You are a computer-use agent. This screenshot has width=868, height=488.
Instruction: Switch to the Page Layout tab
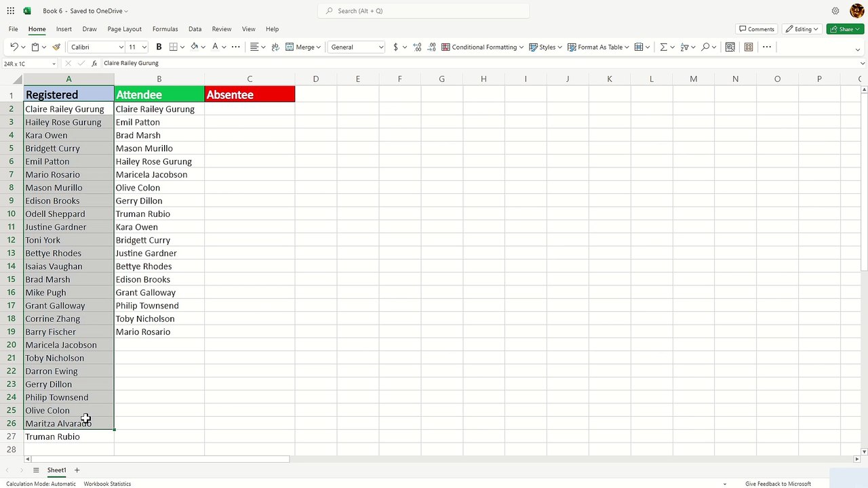tap(124, 29)
